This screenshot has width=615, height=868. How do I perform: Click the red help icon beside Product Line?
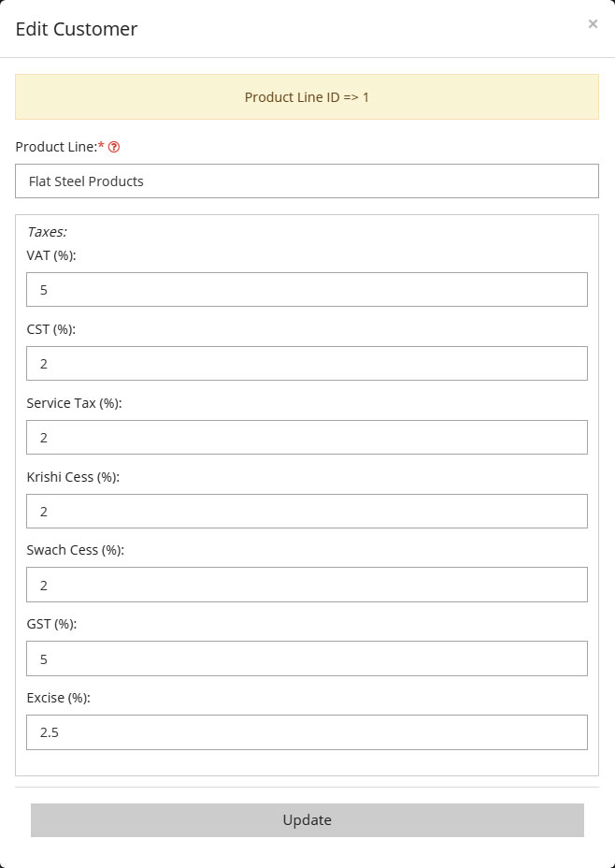(x=114, y=147)
